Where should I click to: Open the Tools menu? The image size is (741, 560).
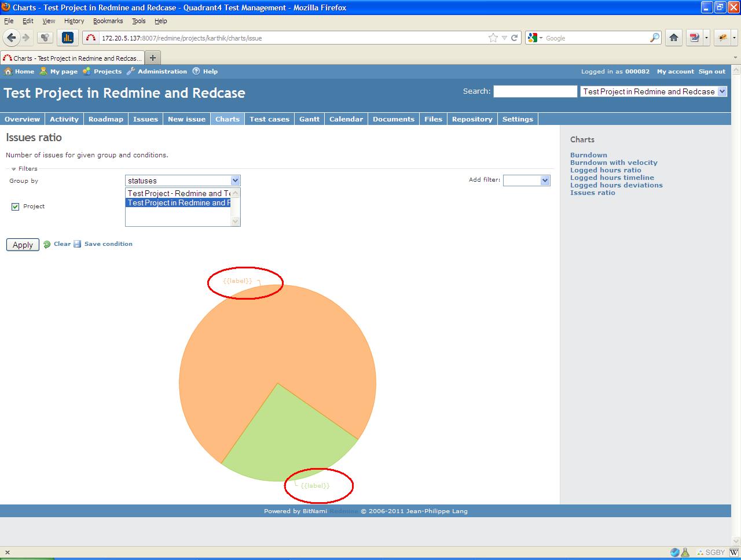pyautogui.click(x=139, y=21)
